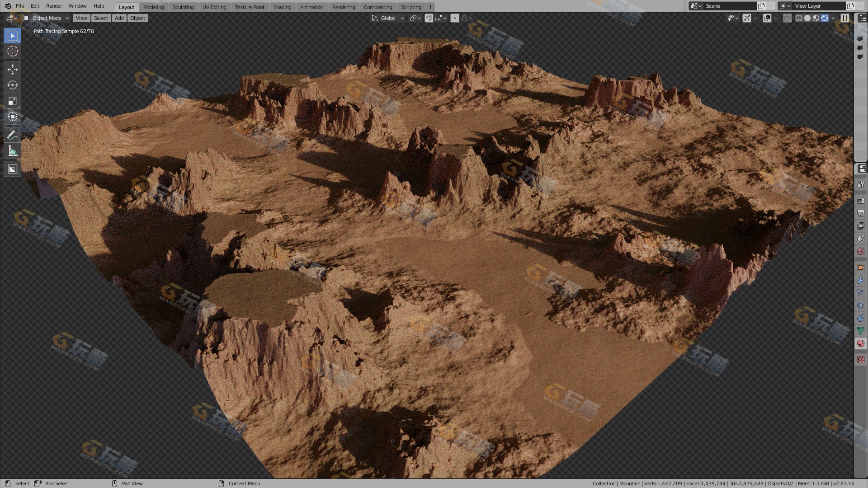Open Modifiers properties tab
868x488 pixels.
click(x=861, y=280)
